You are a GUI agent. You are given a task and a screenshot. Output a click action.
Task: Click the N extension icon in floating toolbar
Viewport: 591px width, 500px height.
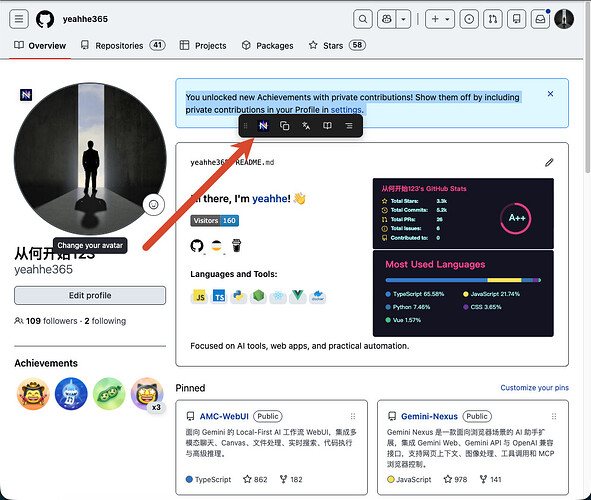pyautogui.click(x=263, y=125)
